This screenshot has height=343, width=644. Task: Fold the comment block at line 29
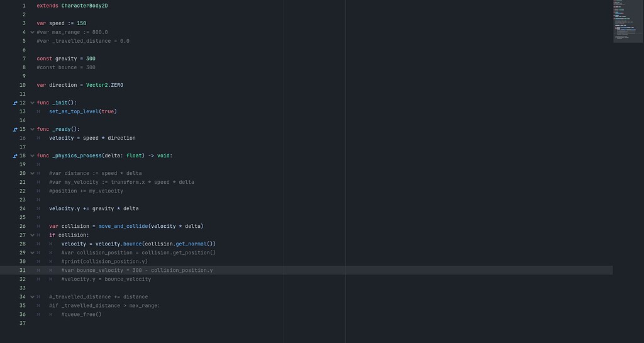[32, 252]
